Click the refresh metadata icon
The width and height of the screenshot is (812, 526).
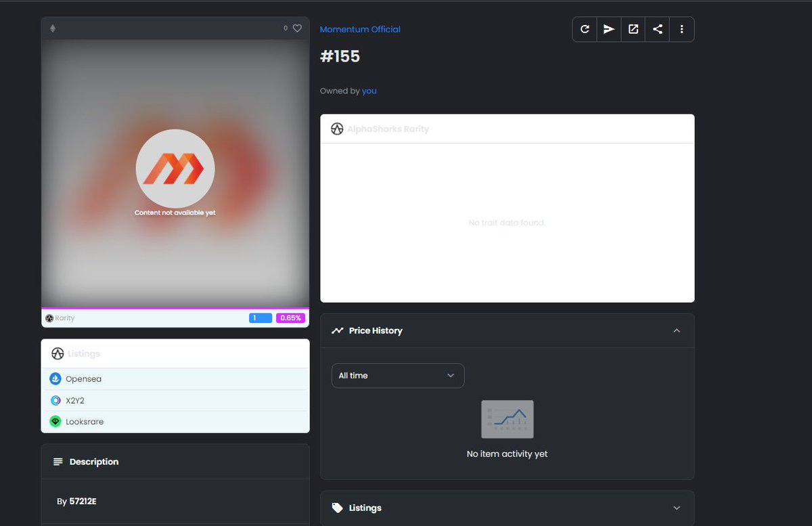pos(585,29)
